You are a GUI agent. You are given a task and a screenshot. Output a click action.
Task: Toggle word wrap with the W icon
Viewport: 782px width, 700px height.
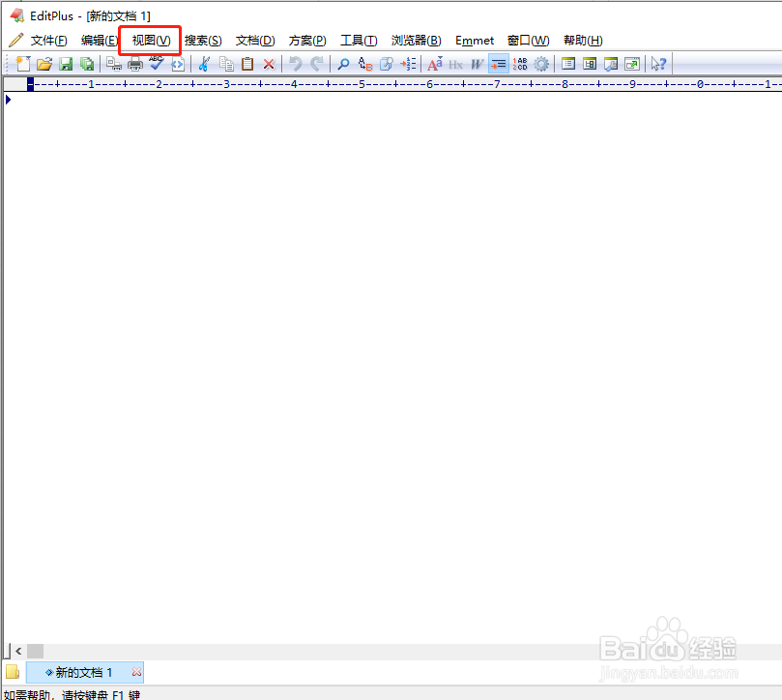tap(477, 64)
